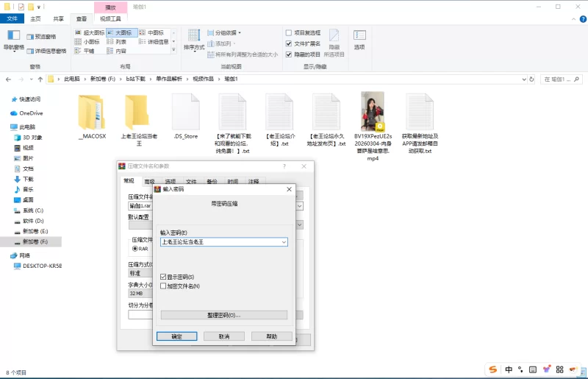
Task: Refresh the current folder
Action: click(x=531, y=79)
